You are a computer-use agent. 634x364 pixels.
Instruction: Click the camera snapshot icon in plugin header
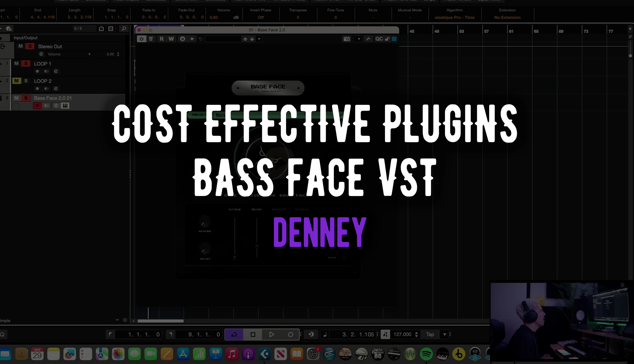[x=346, y=39]
